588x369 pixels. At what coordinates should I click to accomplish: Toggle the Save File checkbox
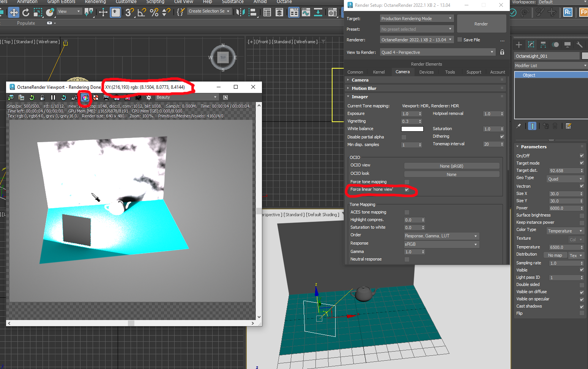pos(460,39)
